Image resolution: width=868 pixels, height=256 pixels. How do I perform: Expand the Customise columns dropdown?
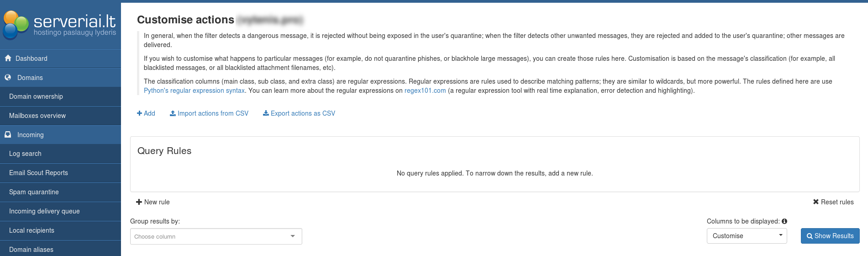747,236
